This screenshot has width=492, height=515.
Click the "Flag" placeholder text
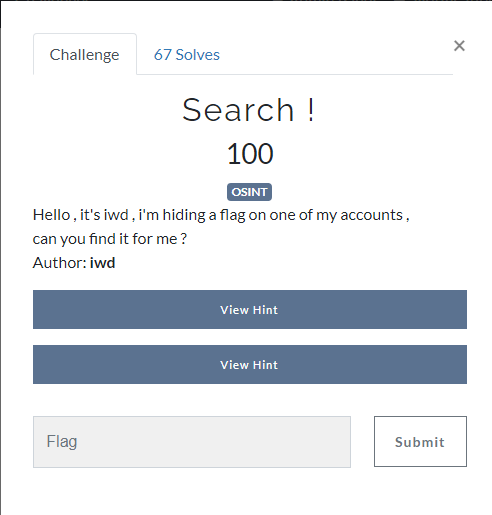(x=62, y=442)
